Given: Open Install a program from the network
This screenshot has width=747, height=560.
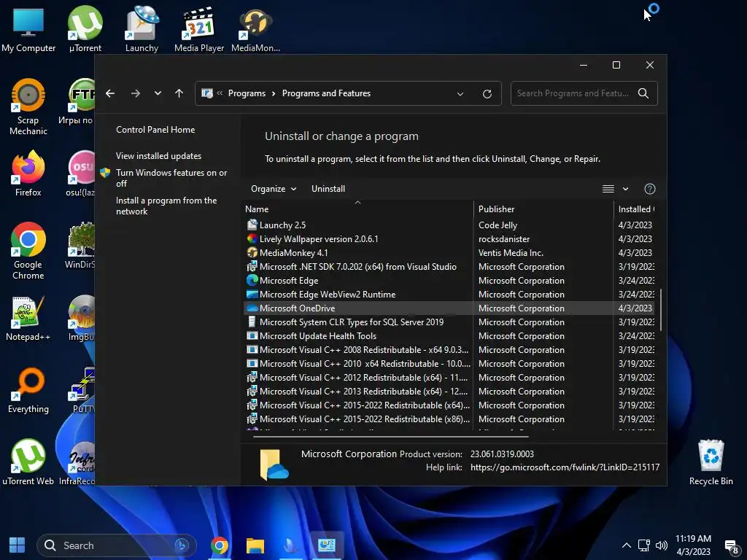Looking at the screenshot, I should point(166,206).
